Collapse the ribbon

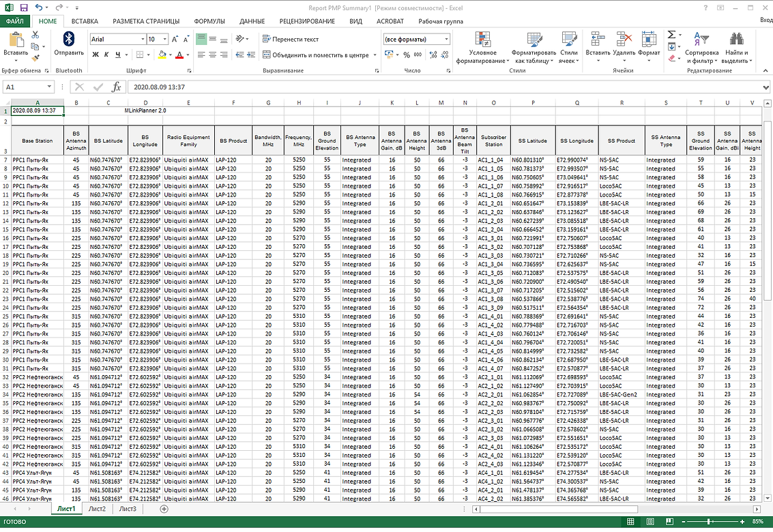(765, 70)
